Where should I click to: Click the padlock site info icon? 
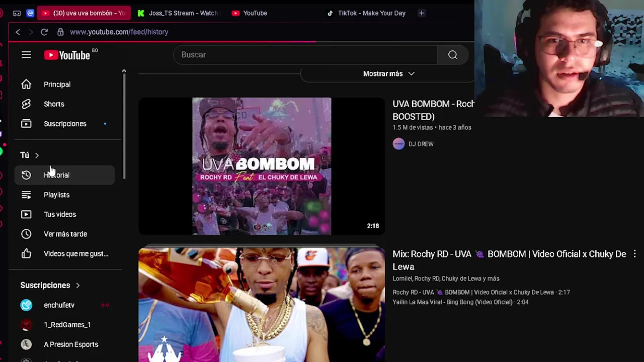click(x=60, y=32)
